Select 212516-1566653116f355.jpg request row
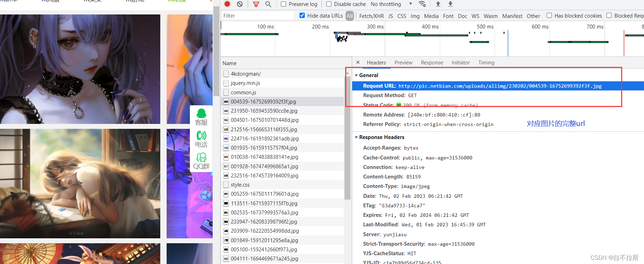This screenshot has height=264, width=644. click(x=282, y=129)
